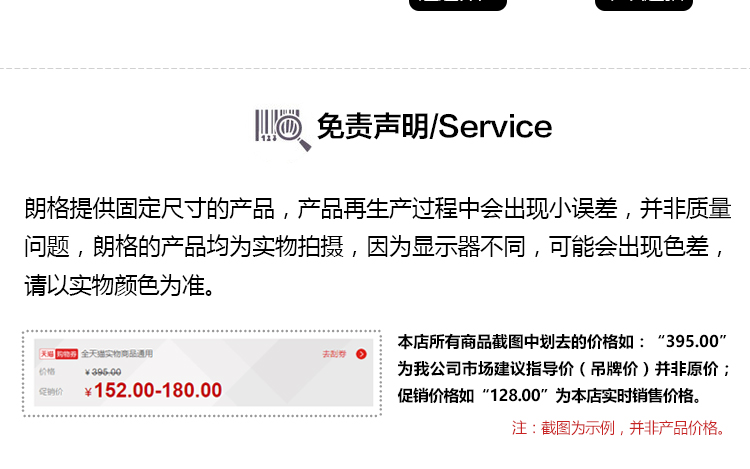This screenshot has height=469, width=750.
Task: Click the red 购物券 tag
Action: click(66, 354)
